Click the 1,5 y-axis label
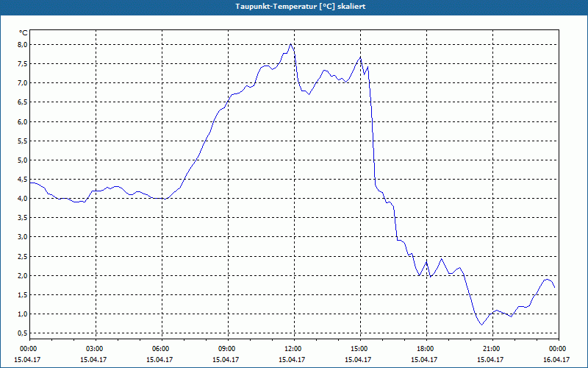 [x=23, y=294]
